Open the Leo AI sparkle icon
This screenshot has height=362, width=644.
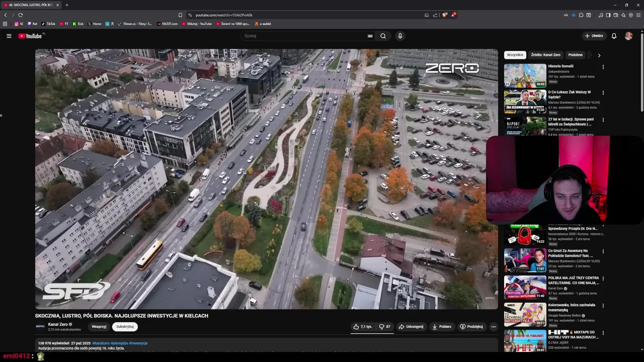pyautogui.click(x=623, y=15)
